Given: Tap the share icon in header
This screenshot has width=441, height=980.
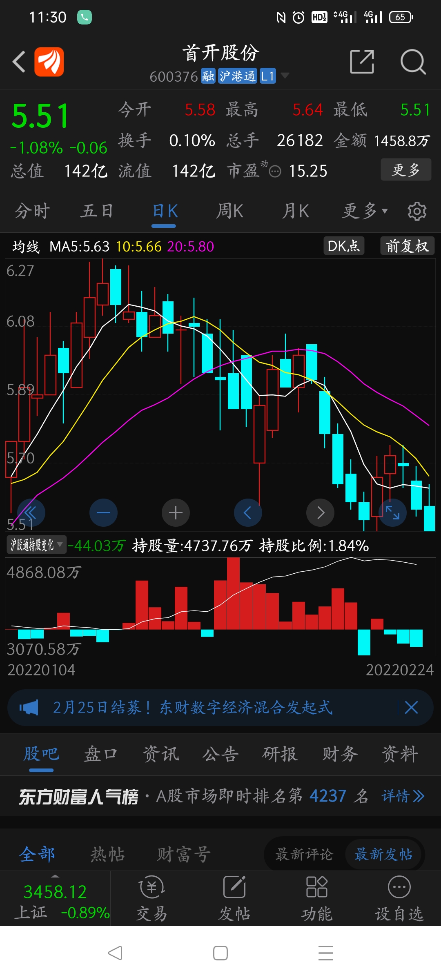Looking at the screenshot, I should pyautogui.click(x=362, y=62).
